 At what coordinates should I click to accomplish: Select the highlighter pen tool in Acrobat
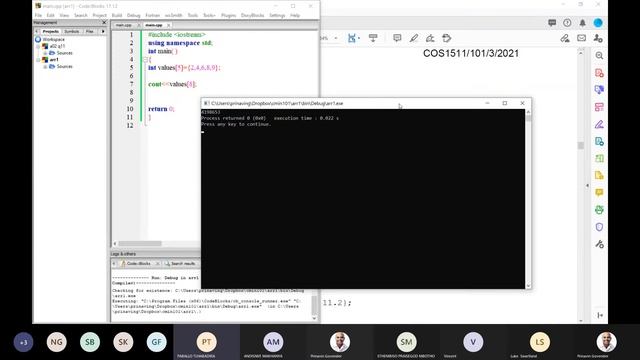coord(413,38)
